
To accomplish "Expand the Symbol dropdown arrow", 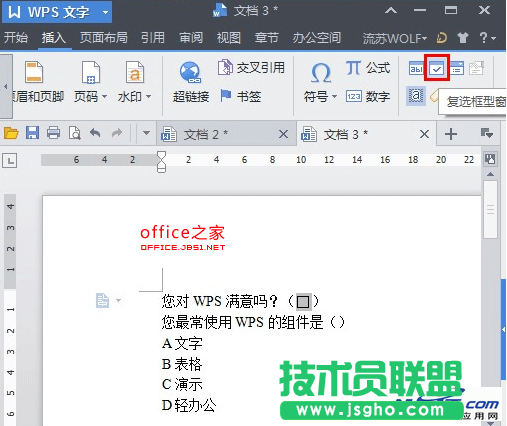I will tap(334, 97).
